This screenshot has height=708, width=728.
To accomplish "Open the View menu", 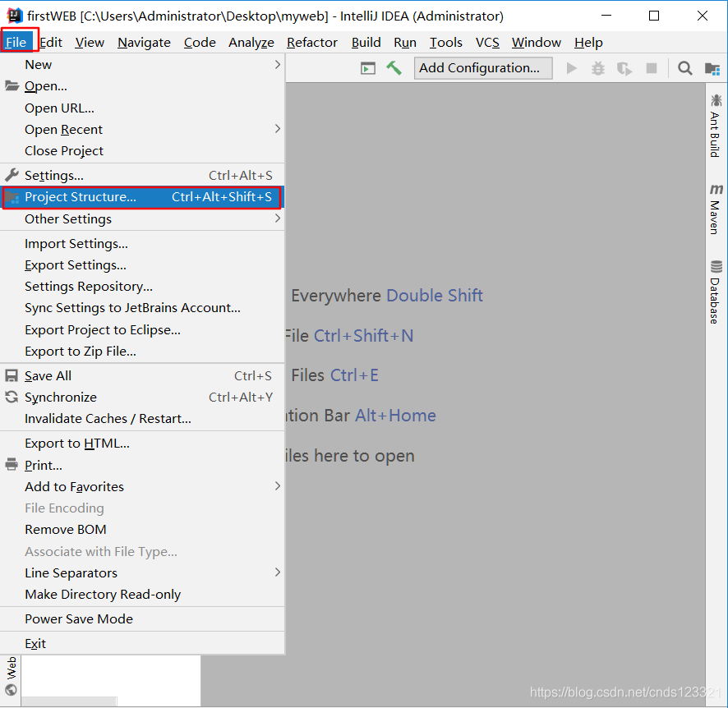I will [90, 42].
